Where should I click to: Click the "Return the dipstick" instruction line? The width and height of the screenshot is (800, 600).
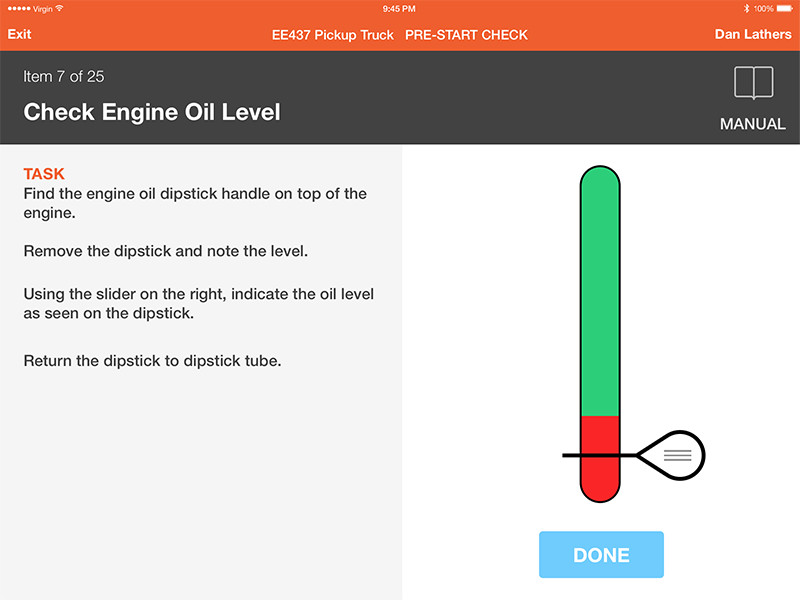pyautogui.click(x=152, y=361)
